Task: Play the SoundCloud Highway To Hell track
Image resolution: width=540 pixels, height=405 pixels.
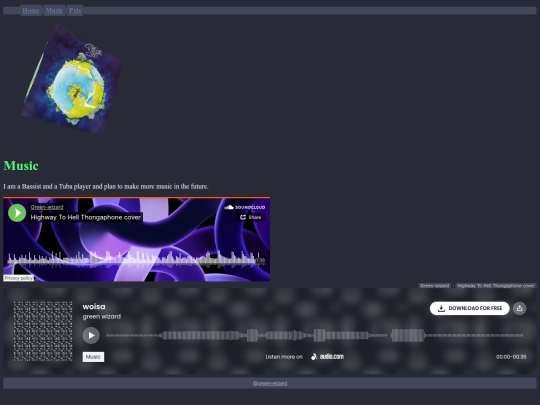Action: pyautogui.click(x=17, y=212)
